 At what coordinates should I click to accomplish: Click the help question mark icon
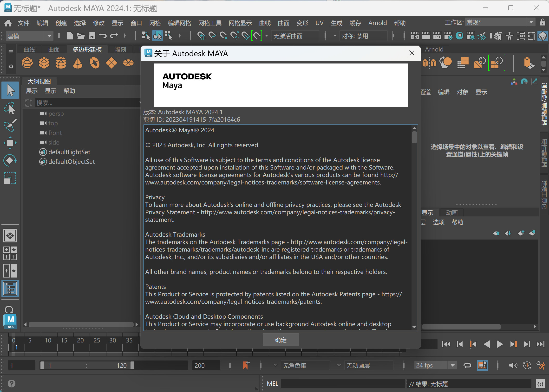click(x=11, y=383)
